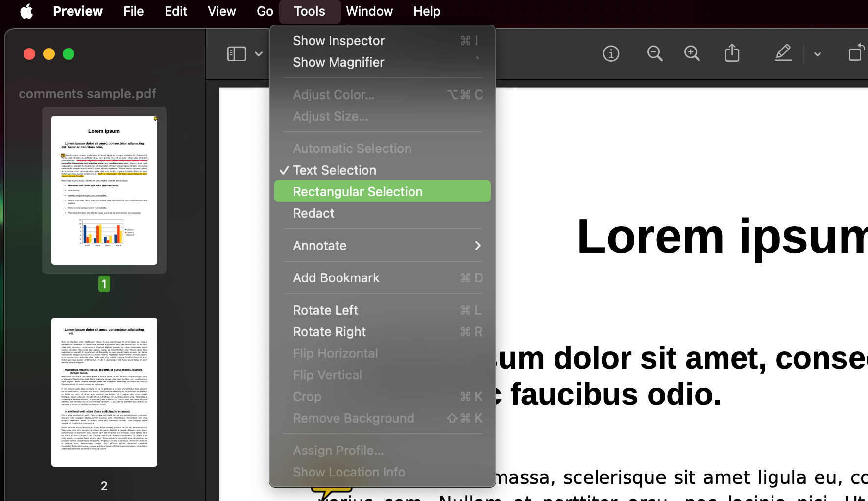Open the Apple menu
Screen dimensions: 868x501
pyautogui.click(x=27, y=11)
